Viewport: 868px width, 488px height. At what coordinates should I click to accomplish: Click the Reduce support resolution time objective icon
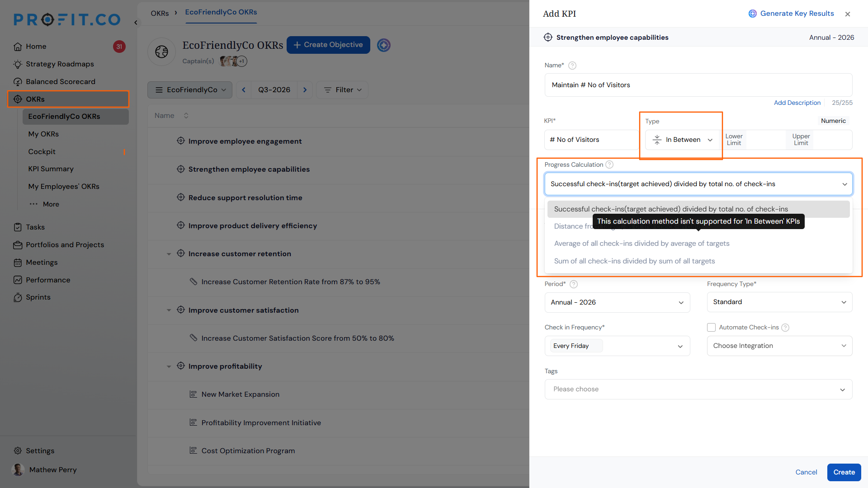click(181, 197)
